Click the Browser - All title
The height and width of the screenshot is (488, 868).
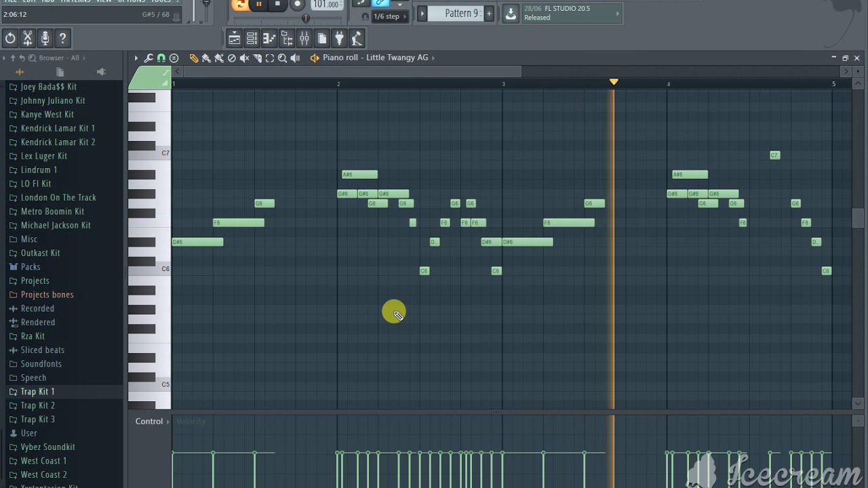[x=59, y=58]
